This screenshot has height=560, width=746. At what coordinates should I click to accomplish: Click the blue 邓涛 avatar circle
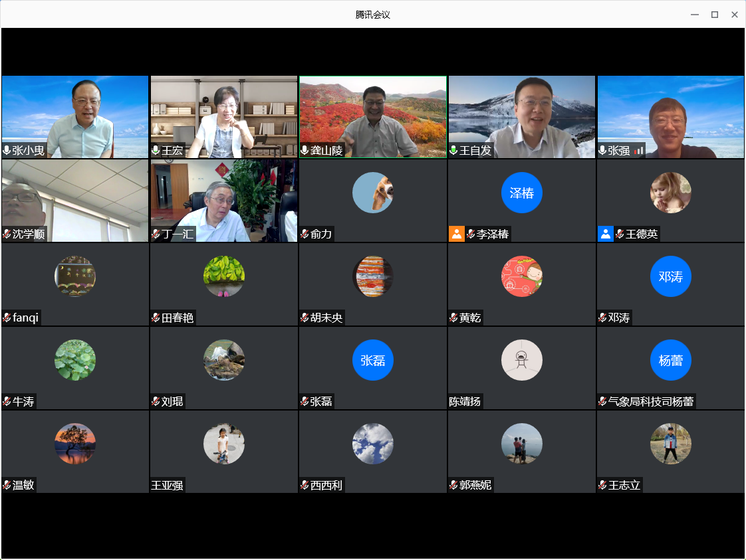click(670, 276)
